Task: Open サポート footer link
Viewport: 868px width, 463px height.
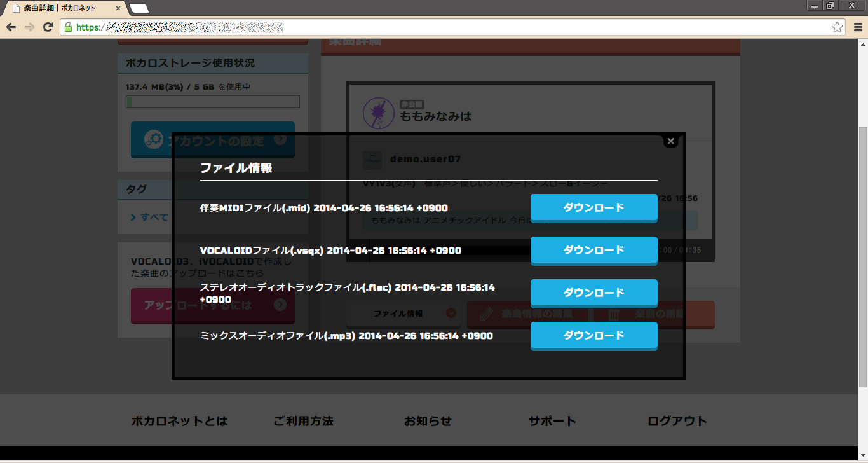Action: tap(552, 421)
